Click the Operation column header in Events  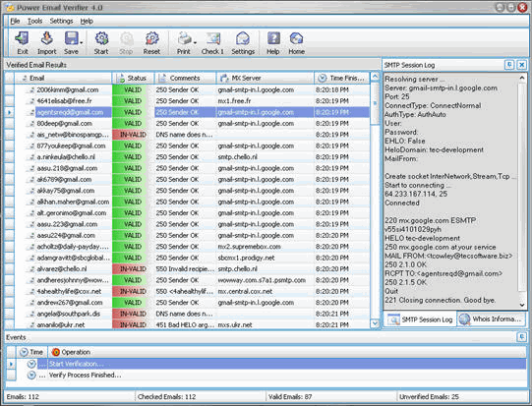pyautogui.click(x=287, y=352)
